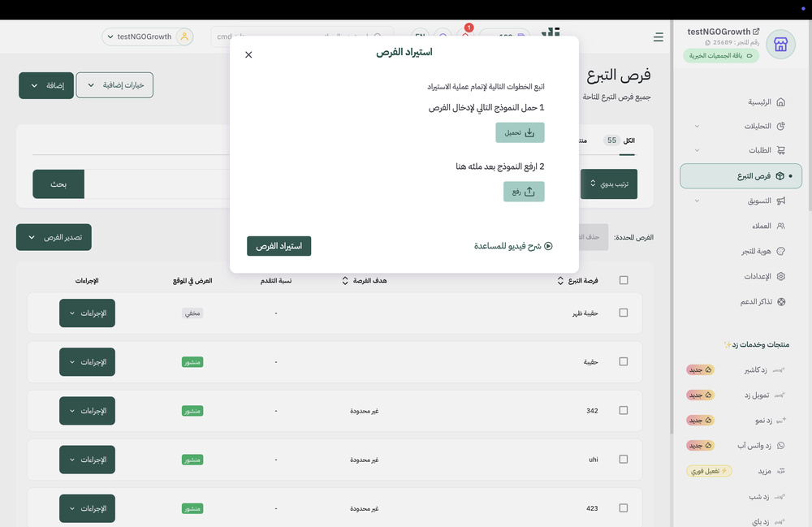Screen dimensions: 812x527
Task: Select the الكل tab
Action: click(628, 140)
